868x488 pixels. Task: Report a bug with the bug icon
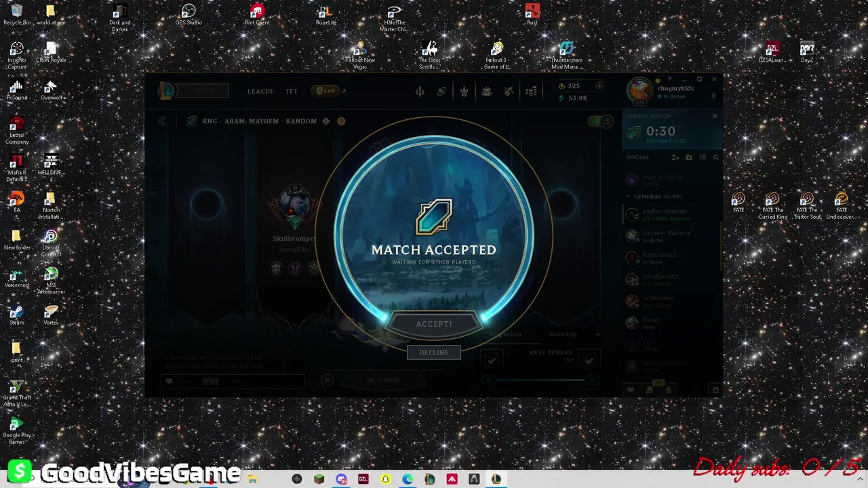(x=715, y=390)
